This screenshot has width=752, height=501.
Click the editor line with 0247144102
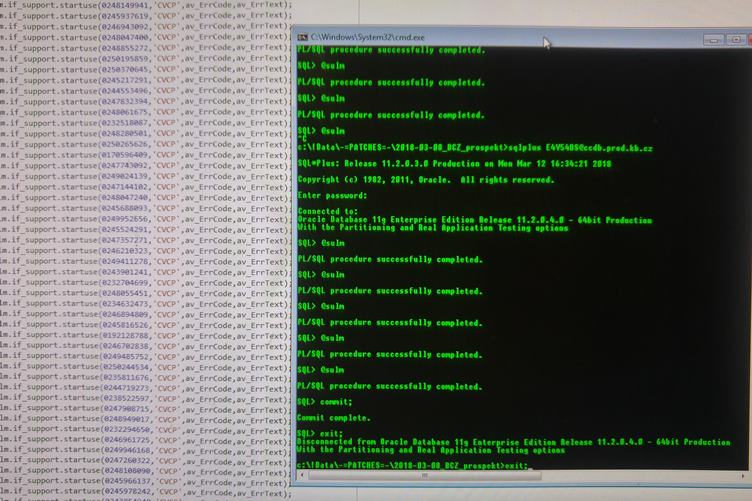click(x=146, y=187)
